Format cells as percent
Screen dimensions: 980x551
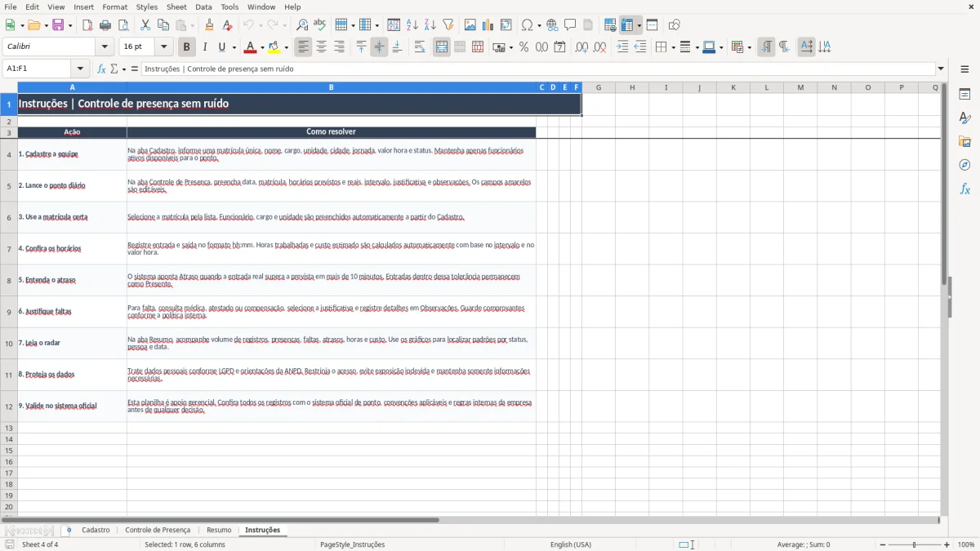523,47
